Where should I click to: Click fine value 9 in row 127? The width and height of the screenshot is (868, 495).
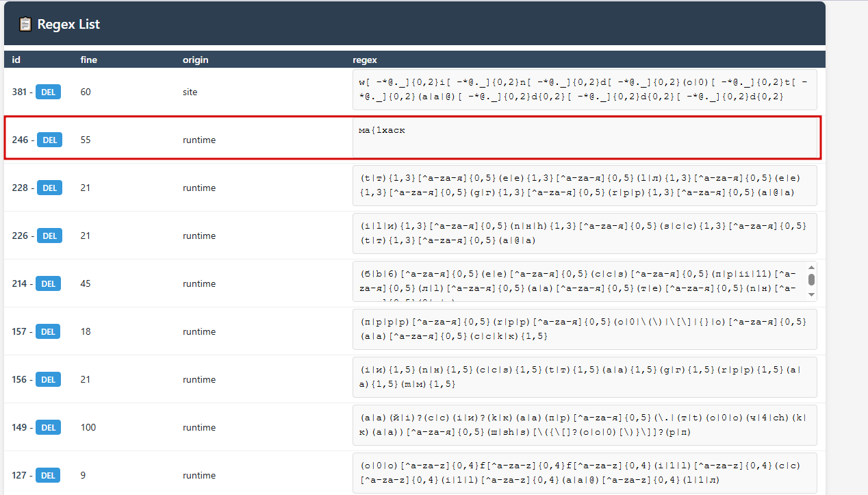pos(83,475)
